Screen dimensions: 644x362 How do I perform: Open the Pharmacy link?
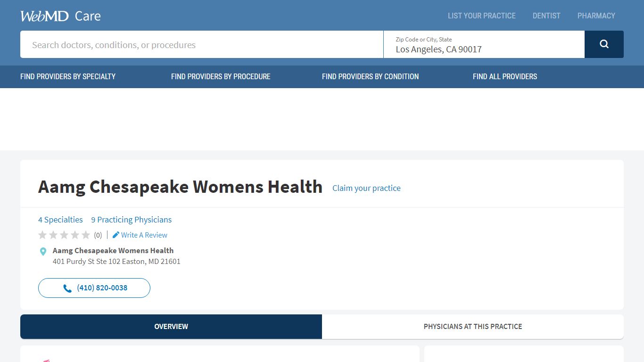tap(596, 16)
